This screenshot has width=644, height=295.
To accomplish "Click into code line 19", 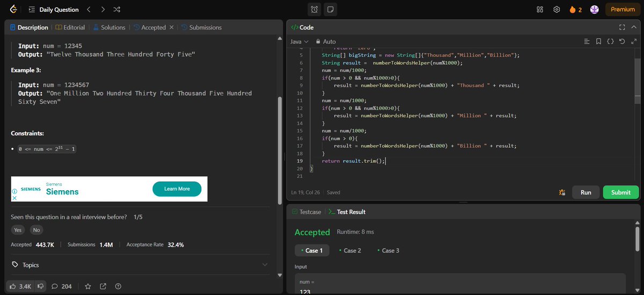I will pyautogui.click(x=353, y=161).
